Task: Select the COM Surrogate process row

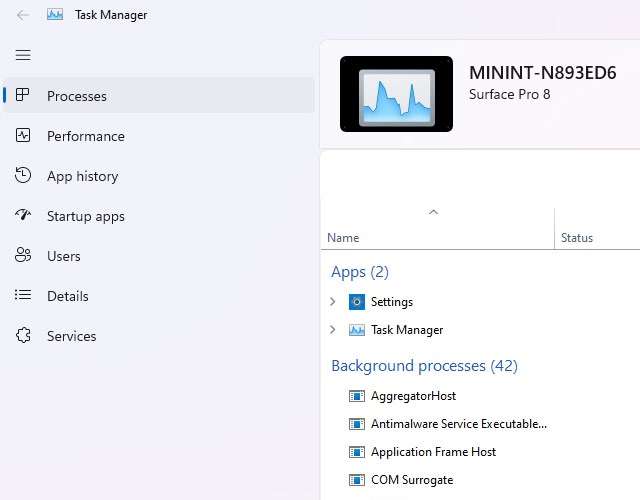Action: click(411, 480)
